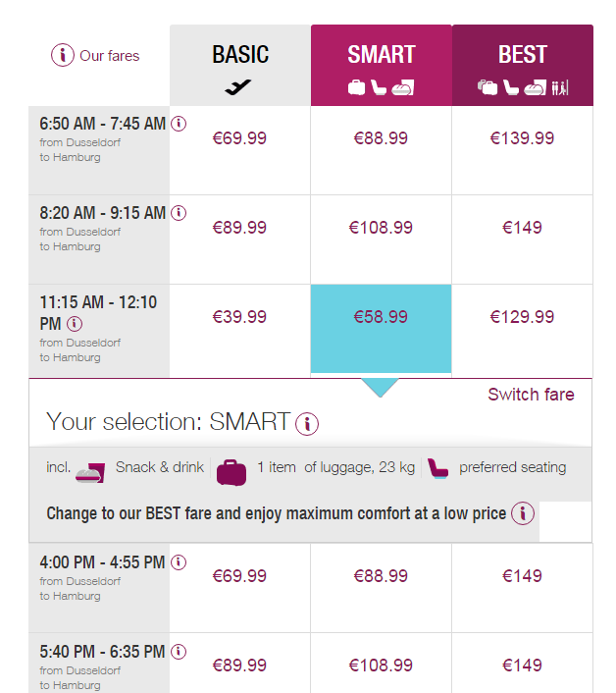
Task: Open info icon for BEST fare upgrade
Action: click(523, 513)
